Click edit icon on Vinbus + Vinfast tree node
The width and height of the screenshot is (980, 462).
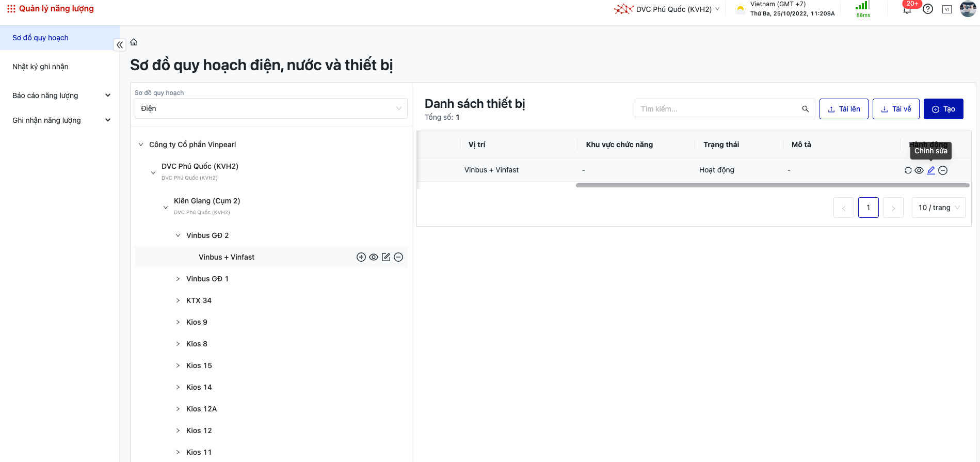(386, 257)
